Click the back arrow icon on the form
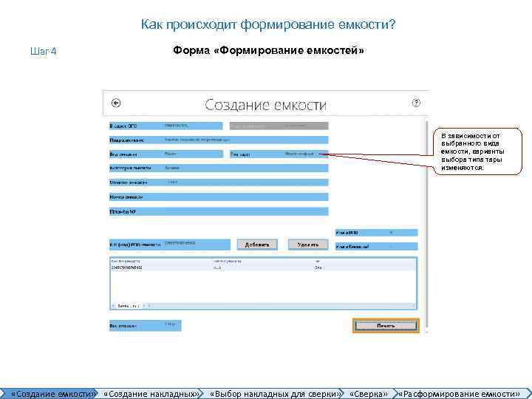Screen dimensions: 532x399 116,103
